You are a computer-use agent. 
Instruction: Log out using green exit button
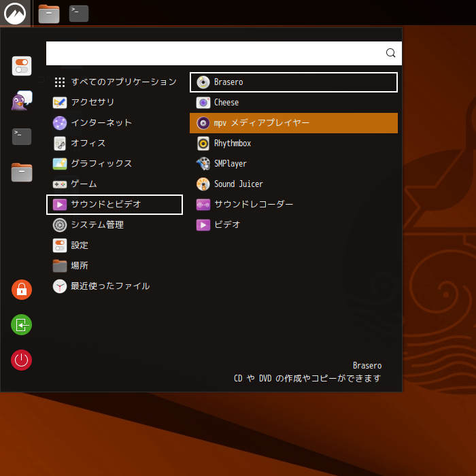click(22, 325)
